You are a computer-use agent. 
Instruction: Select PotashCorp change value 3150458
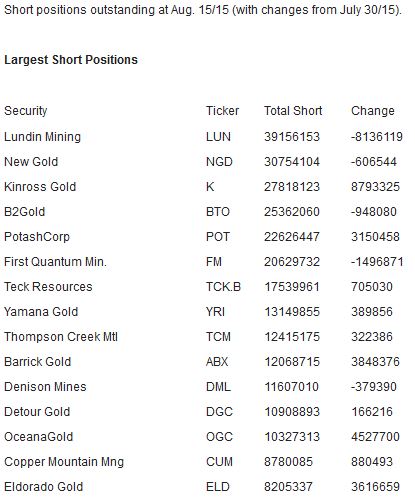(375, 237)
